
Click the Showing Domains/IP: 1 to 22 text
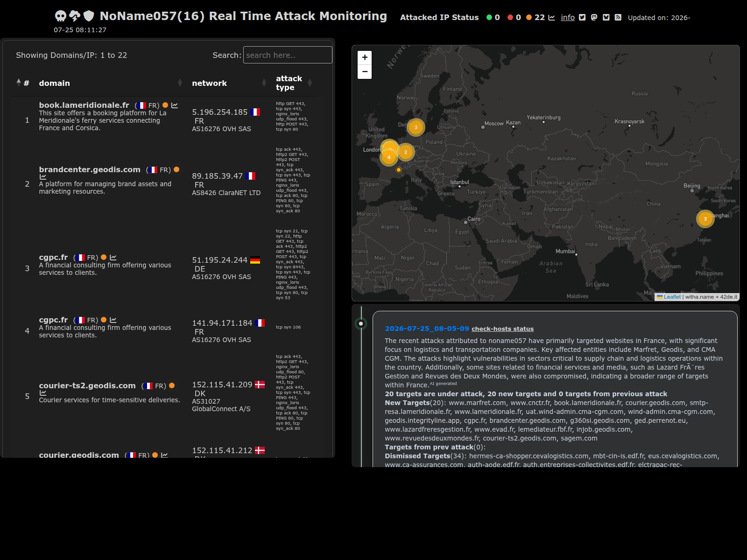(71, 55)
